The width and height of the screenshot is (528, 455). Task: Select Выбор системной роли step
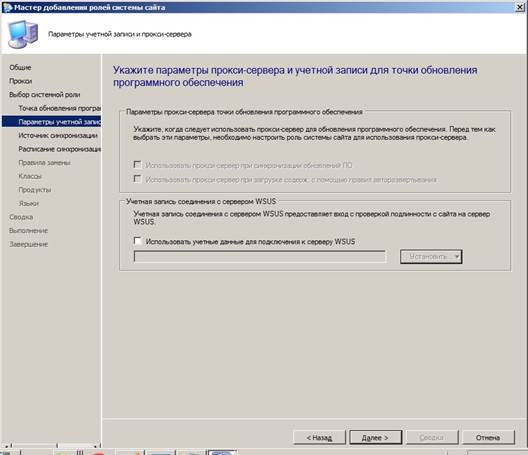click(x=45, y=95)
